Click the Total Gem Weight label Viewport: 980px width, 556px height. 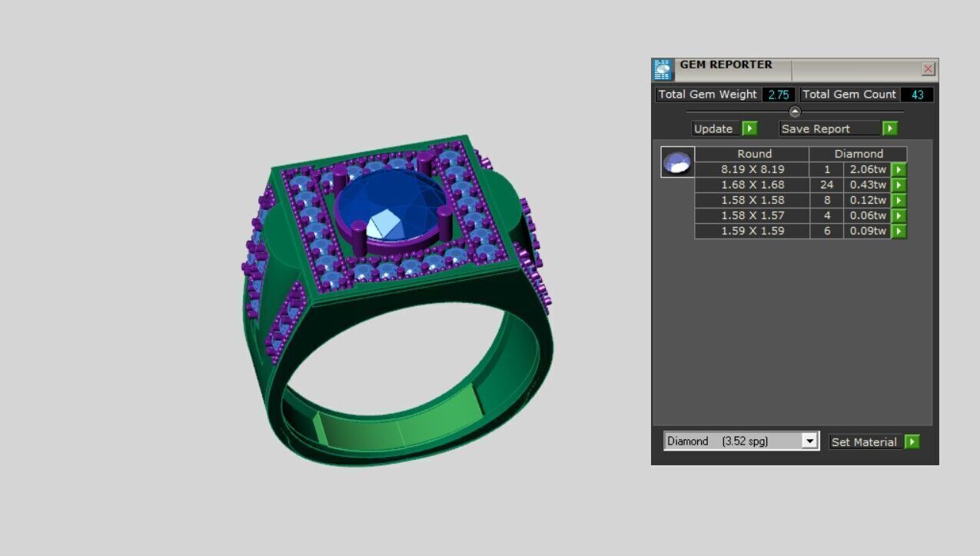(708, 95)
